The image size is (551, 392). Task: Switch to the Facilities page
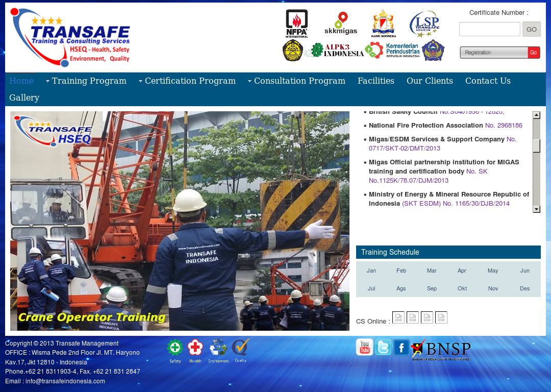tap(376, 81)
